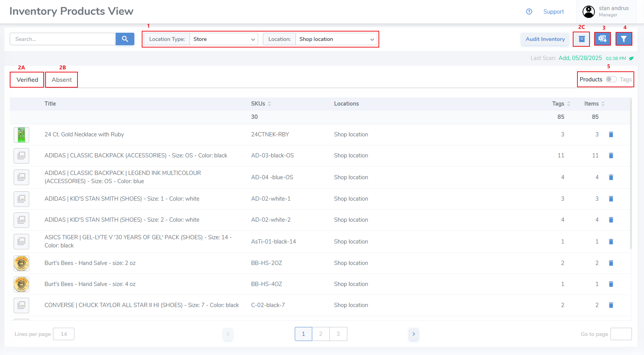Viewport: 644px width, 355px height.
Task: Delete 24 Ct. Gold Necklace with Ruby row
Action: pos(611,134)
